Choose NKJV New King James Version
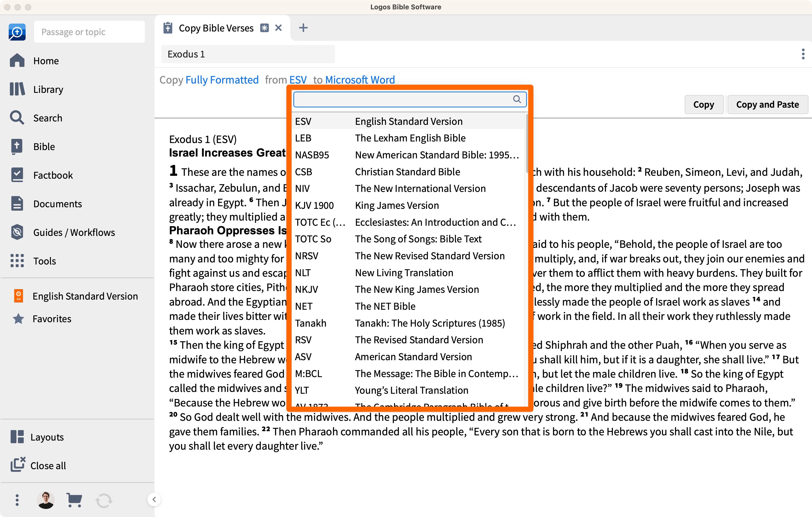 pos(408,289)
